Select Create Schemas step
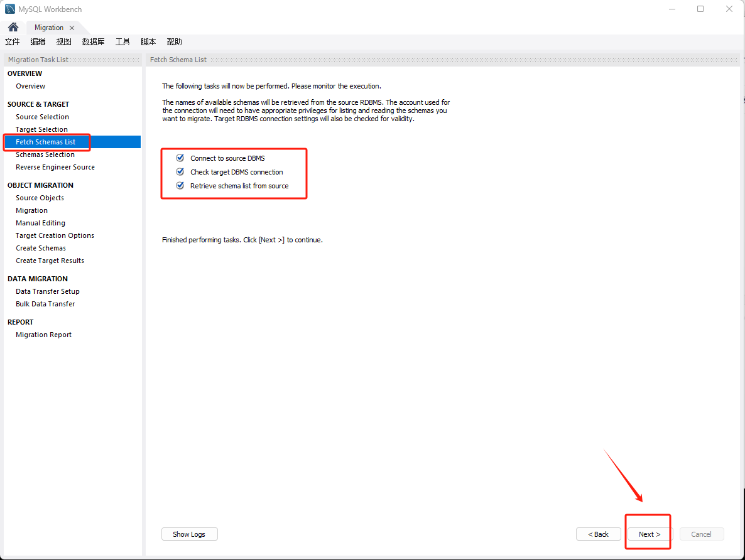The width and height of the screenshot is (745, 560). point(41,248)
